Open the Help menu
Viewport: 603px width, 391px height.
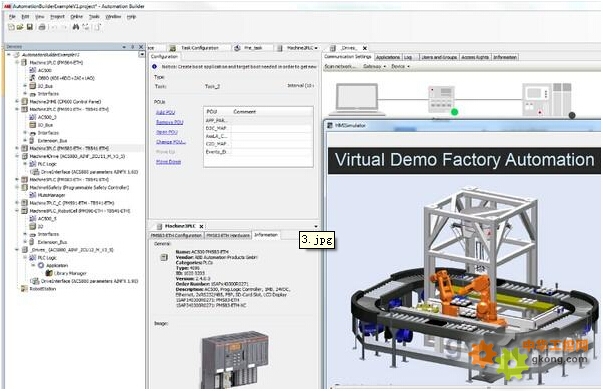click(x=131, y=17)
